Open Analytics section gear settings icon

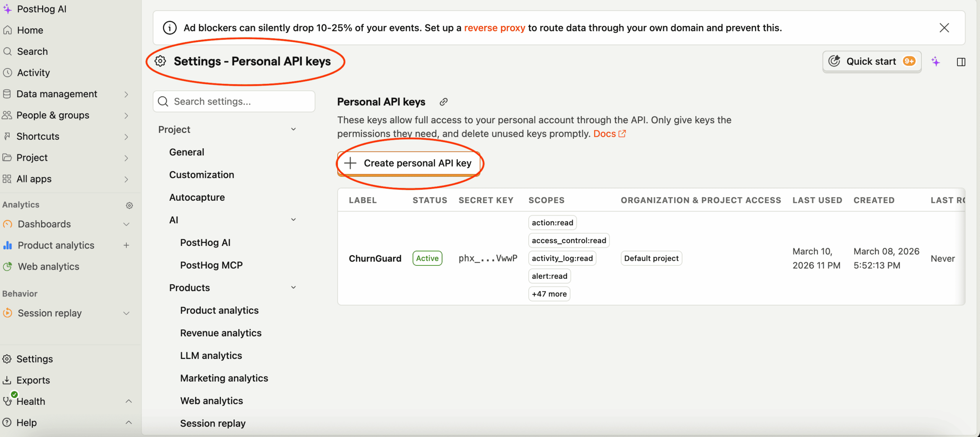click(x=129, y=205)
